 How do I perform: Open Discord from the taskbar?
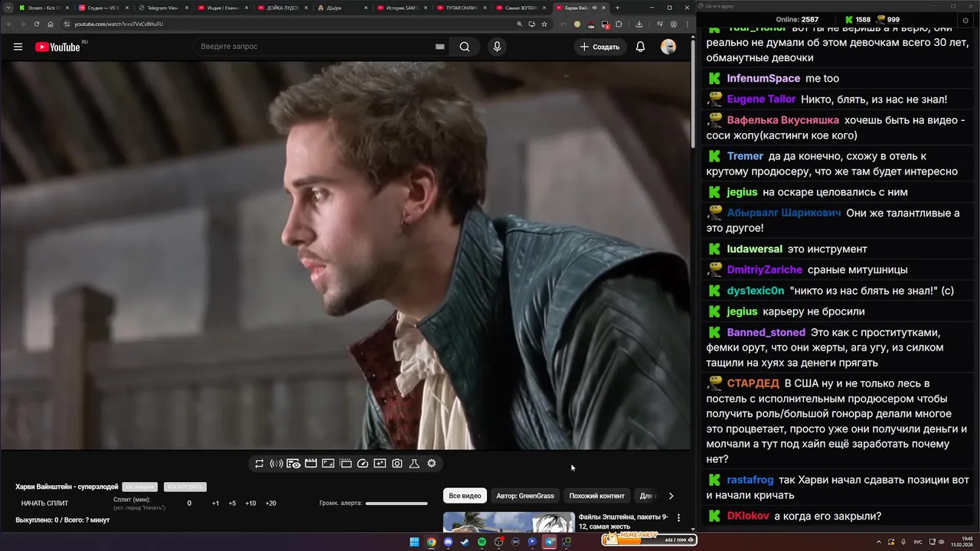point(448,542)
